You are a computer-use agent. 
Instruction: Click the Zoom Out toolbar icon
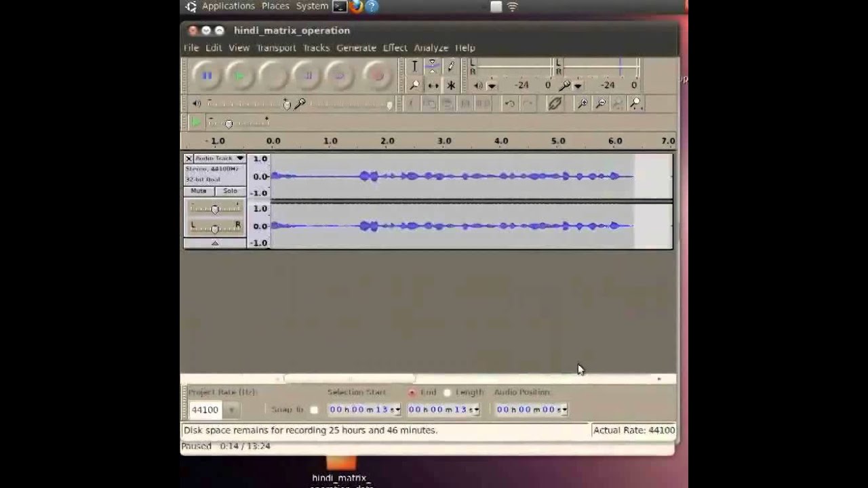[600, 104]
